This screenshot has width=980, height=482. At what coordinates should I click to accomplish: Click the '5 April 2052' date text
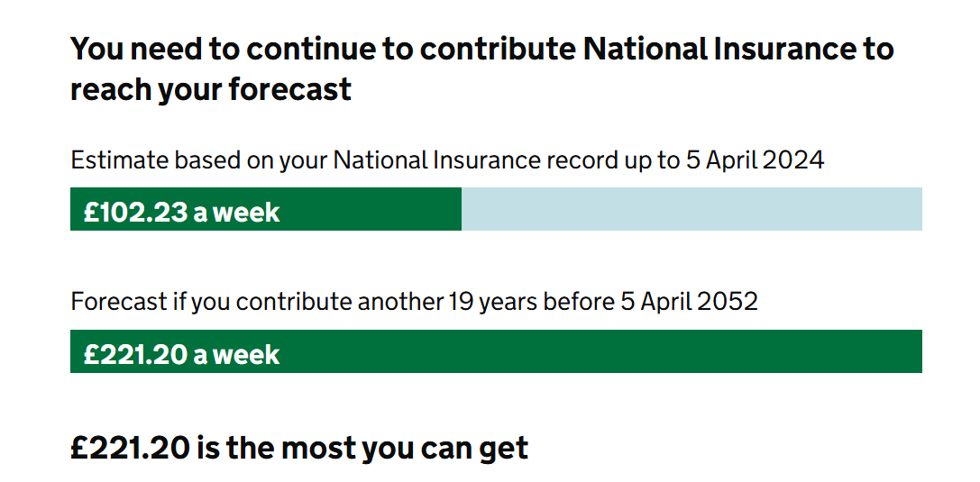pos(690,302)
